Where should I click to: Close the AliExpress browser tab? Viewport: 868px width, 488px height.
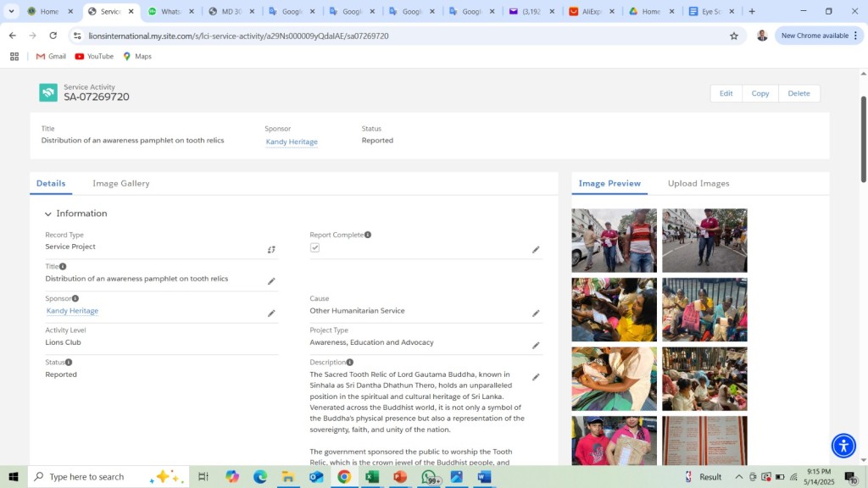612,11
